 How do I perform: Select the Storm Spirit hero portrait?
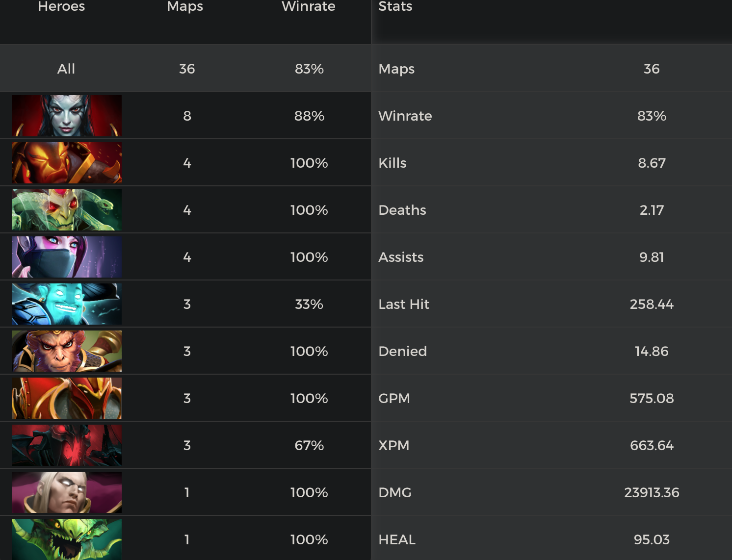(x=67, y=304)
